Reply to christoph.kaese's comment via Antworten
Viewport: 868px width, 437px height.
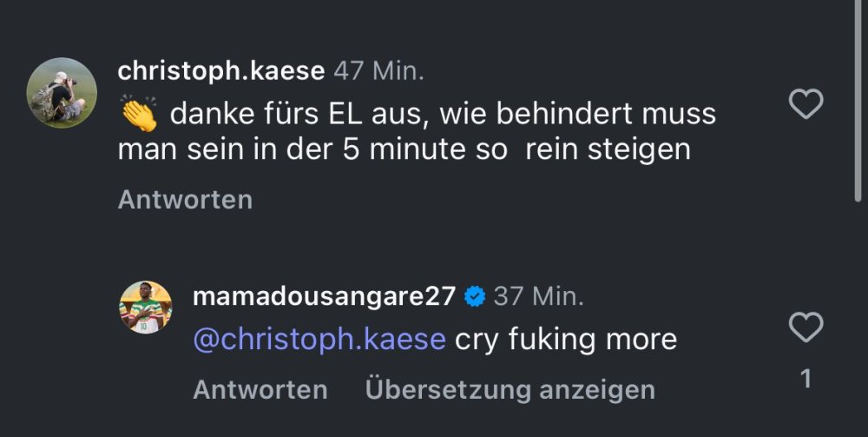click(185, 200)
